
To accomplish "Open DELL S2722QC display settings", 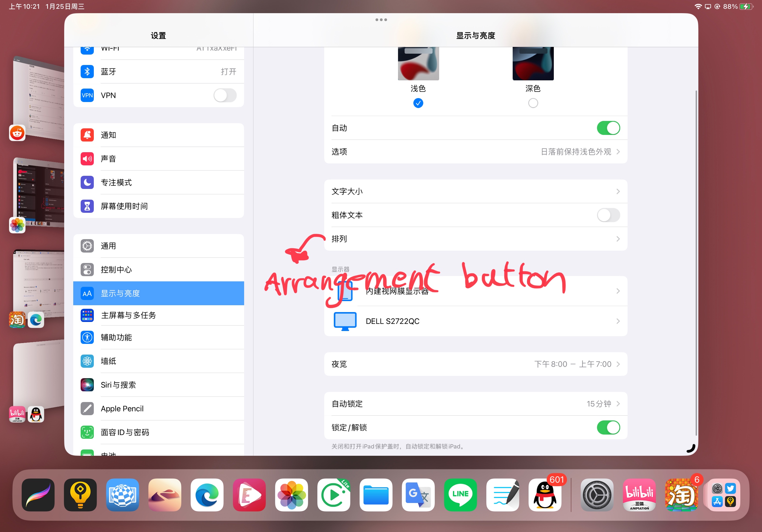I will point(475,321).
